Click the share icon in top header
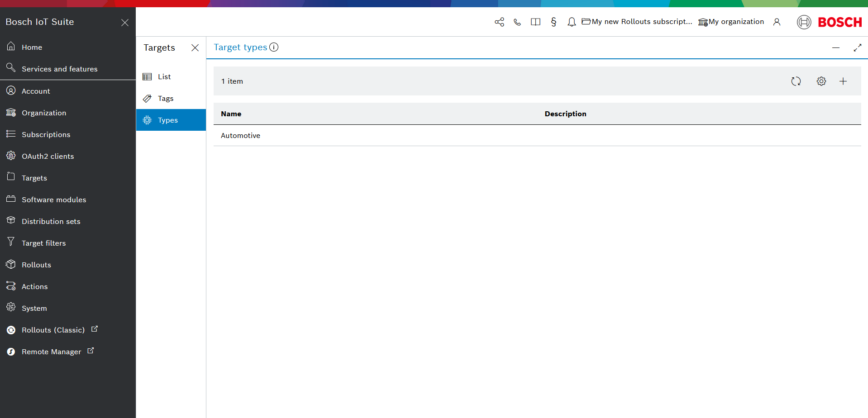 tap(499, 22)
